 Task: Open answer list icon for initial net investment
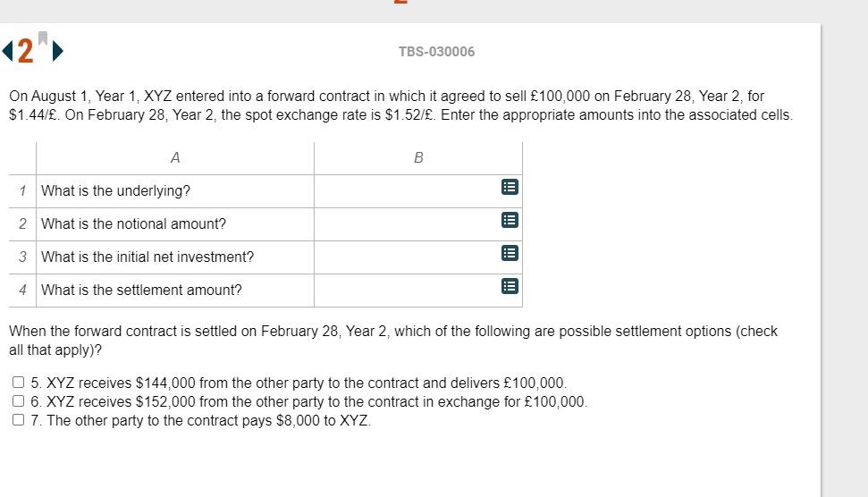[x=510, y=253]
